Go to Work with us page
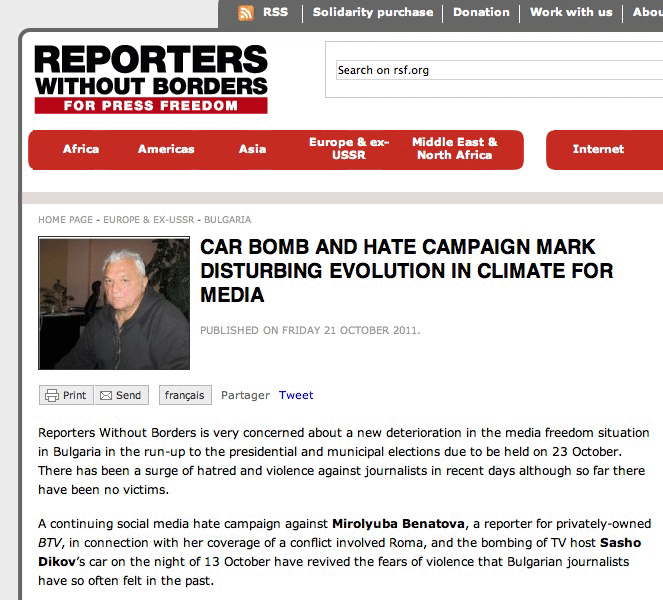 (x=571, y=12)
